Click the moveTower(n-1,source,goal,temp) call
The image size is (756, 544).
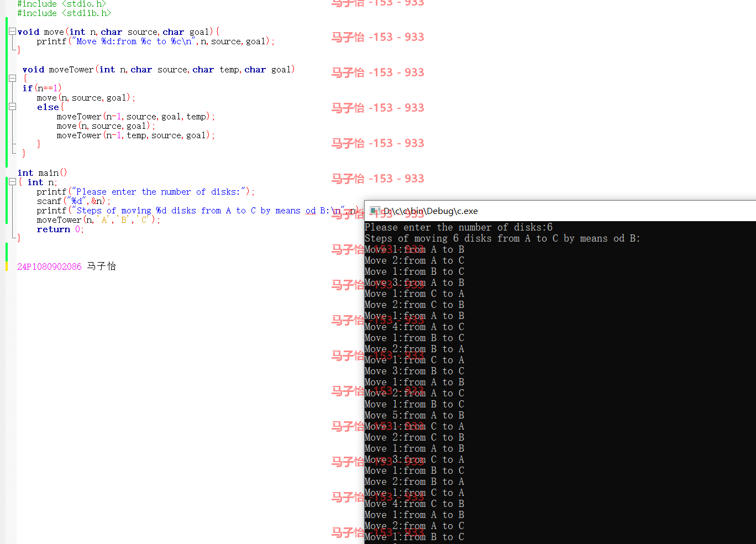click(135, 117)
